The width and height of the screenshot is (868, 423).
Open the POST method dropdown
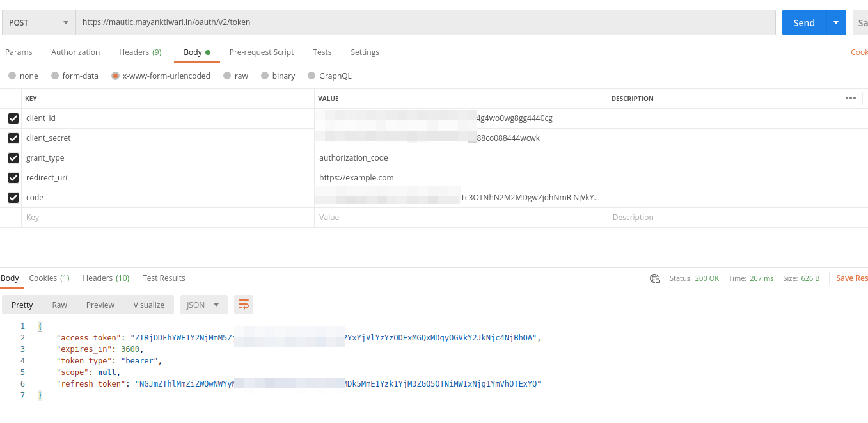[38, 22]
